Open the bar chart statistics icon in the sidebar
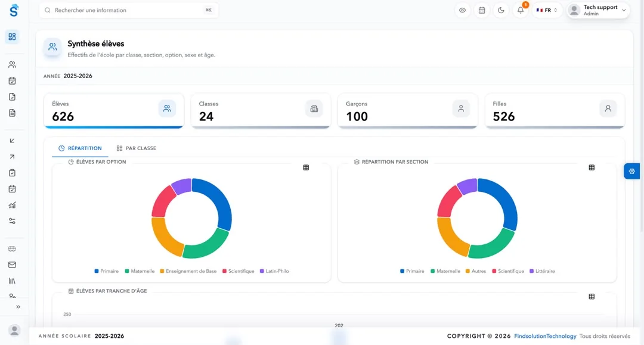 point(12,205)
